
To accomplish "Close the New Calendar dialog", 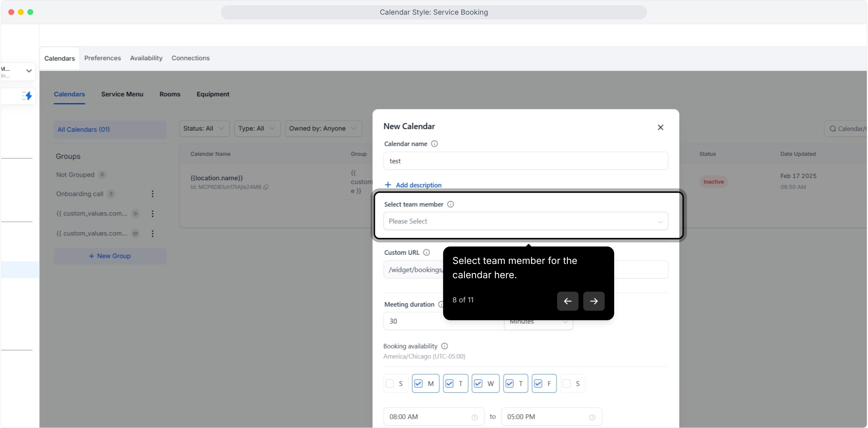I will point(660,127).
